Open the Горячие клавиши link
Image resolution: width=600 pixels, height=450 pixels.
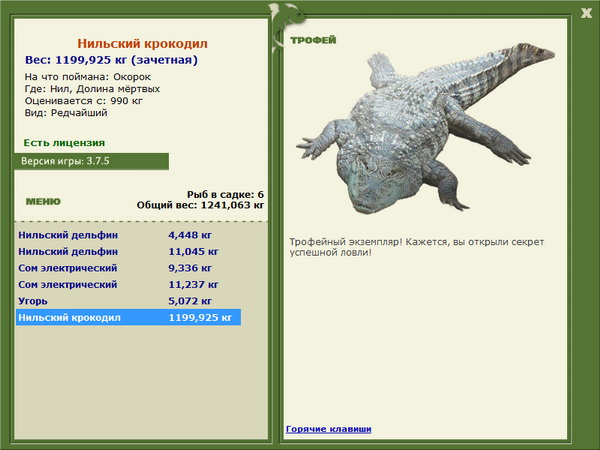click(x=329, y=429)
